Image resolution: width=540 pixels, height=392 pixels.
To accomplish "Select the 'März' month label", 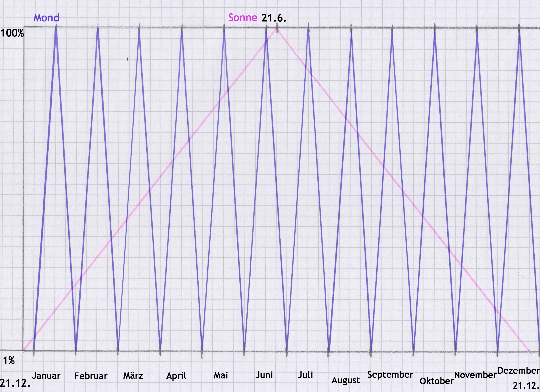I will coord(133,376).
